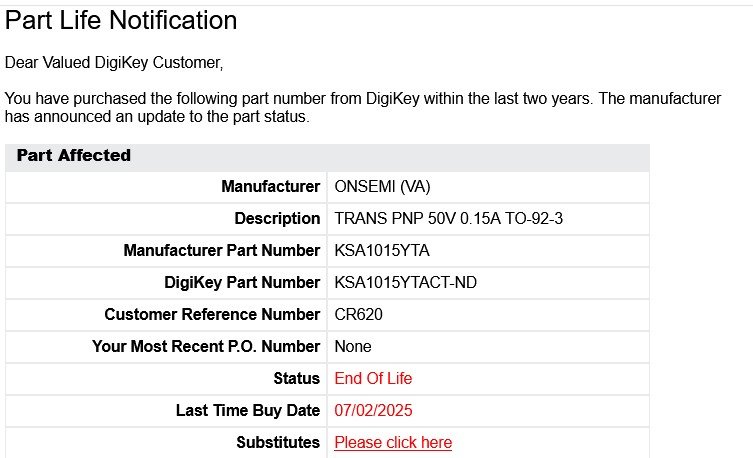The height and width of the screenshot is (458, 753).
Task: Click the Manufacturer Part Number label
Action: [x=221, y=250]
